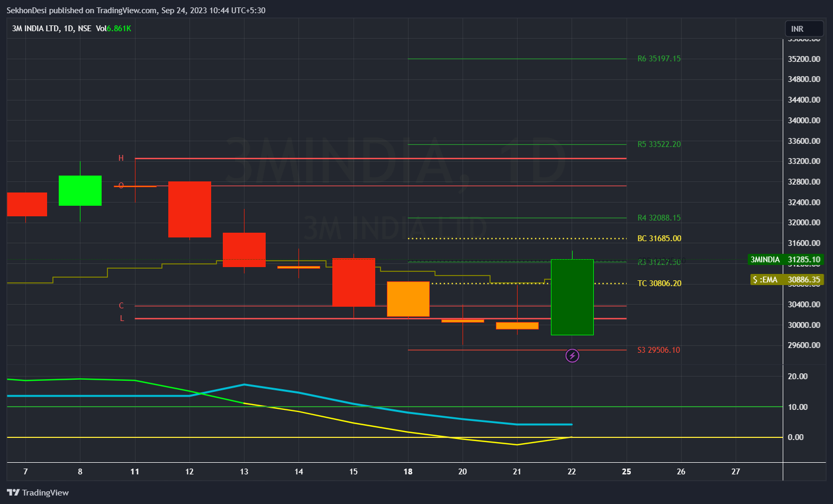Select the S3 29506.10 support label
The width and height of the screenshot is (833, 504).
pyautogui.click(x=658, y=350)
